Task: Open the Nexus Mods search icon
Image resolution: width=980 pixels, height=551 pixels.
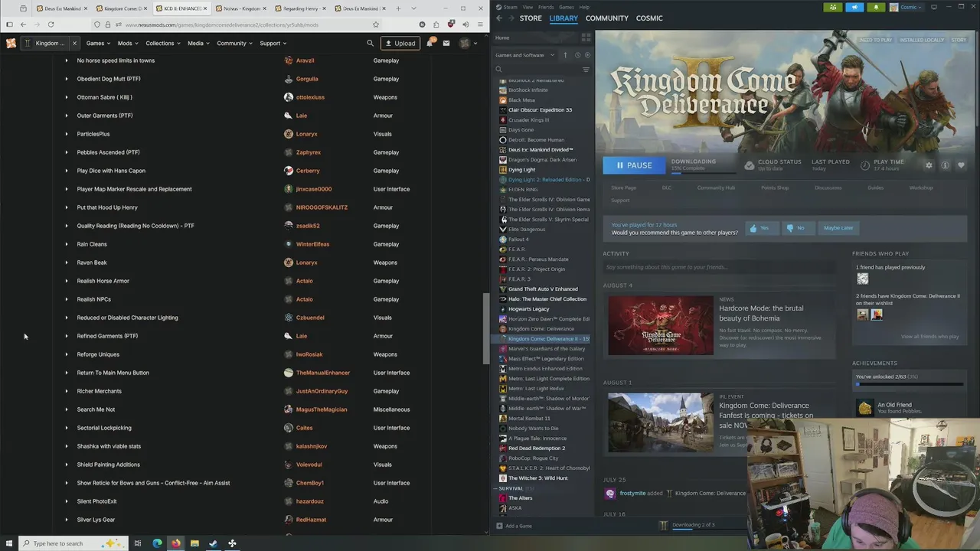Action: click(x=370, y=44)
